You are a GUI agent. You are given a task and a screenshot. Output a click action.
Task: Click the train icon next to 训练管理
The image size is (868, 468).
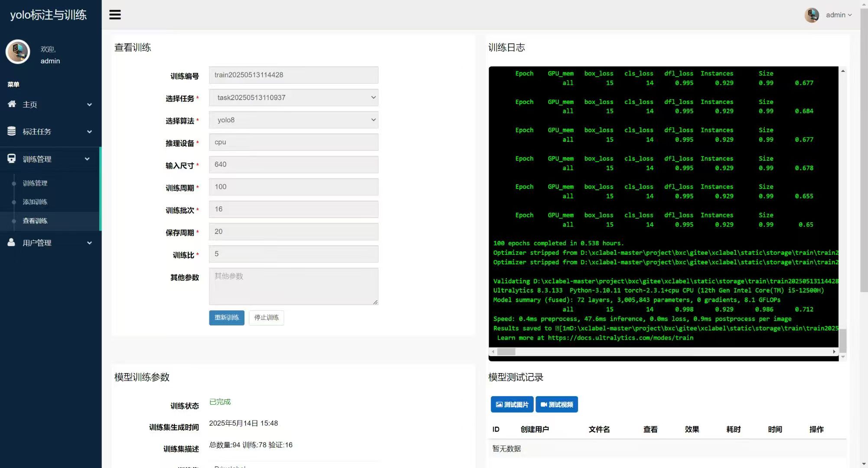(x=12, y=159)
